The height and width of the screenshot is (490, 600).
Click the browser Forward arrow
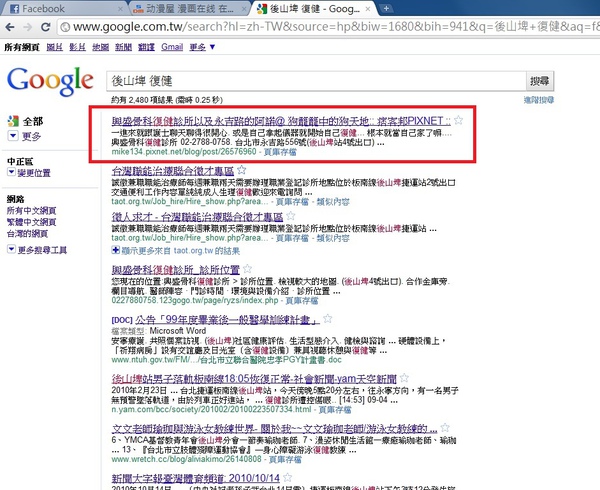tap(28, 27)
